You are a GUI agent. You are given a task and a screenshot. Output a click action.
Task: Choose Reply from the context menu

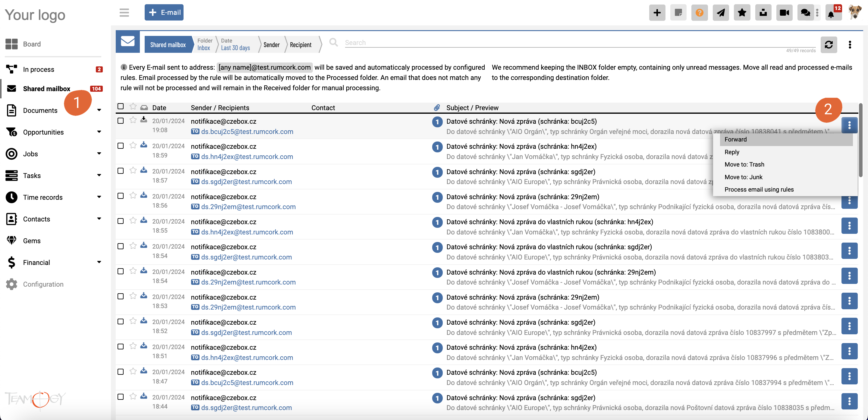786,152
